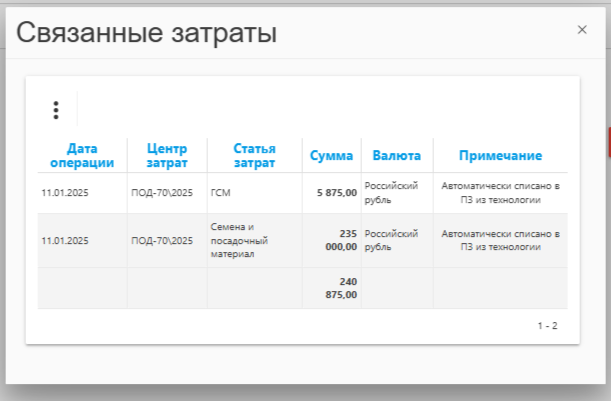Click the Центр затрат column header
The width and height of the screenshot is (611, 401).
coord(167,156)
